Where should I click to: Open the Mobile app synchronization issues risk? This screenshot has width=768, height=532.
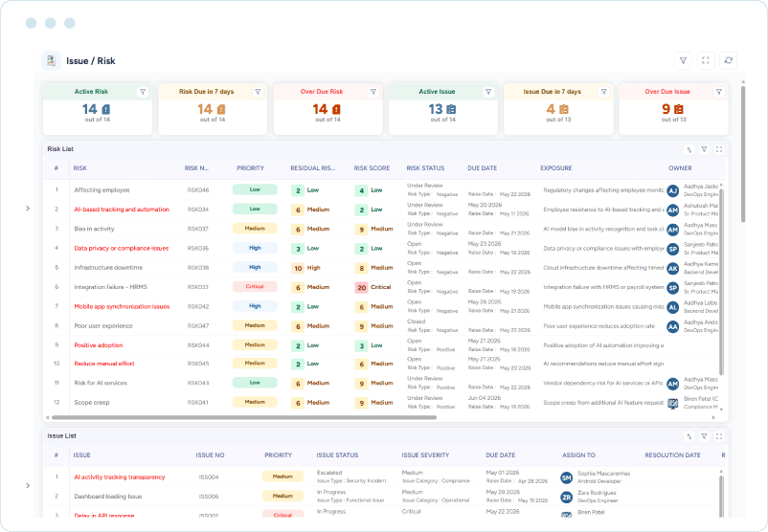point(122,306)
